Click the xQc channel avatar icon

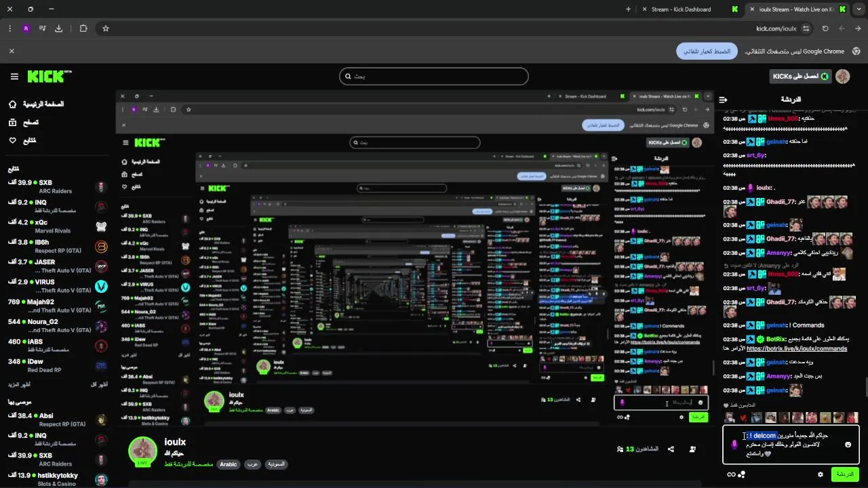(x=101, y=226)
